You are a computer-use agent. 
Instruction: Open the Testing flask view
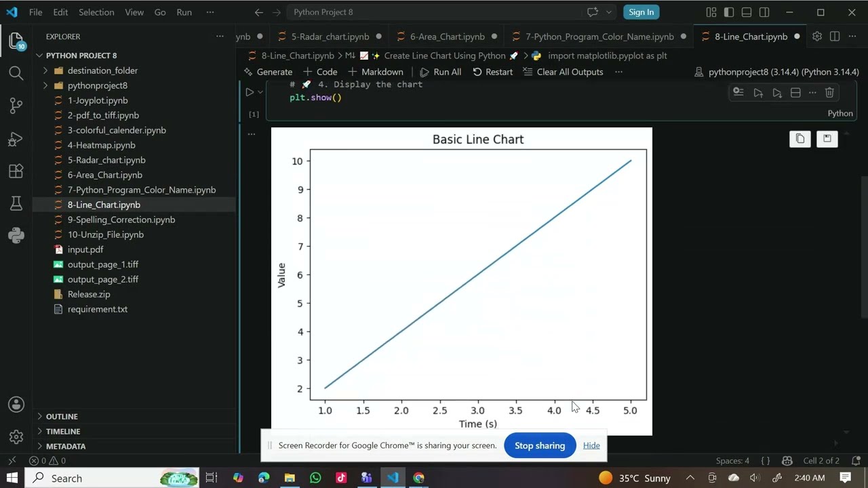point(16,203)
